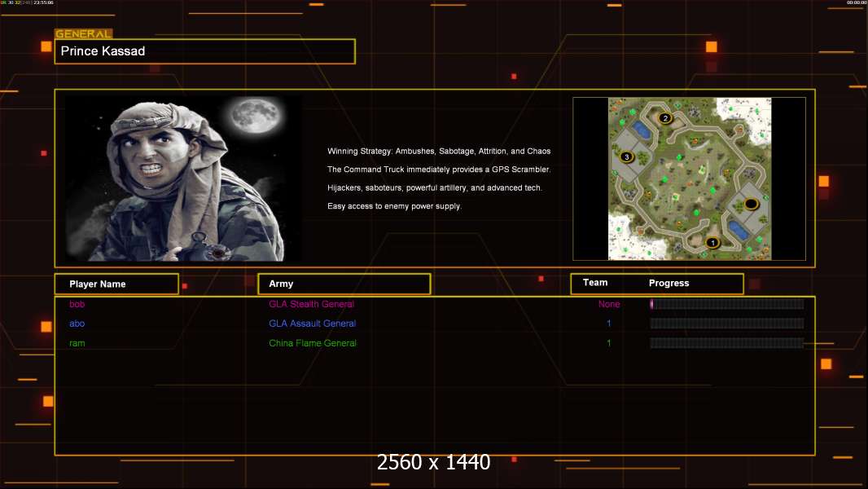The height and width of the screenshot is (489, 868).
Task: Click the unnumbered black start position marker
Action: (x=752, y=203)
